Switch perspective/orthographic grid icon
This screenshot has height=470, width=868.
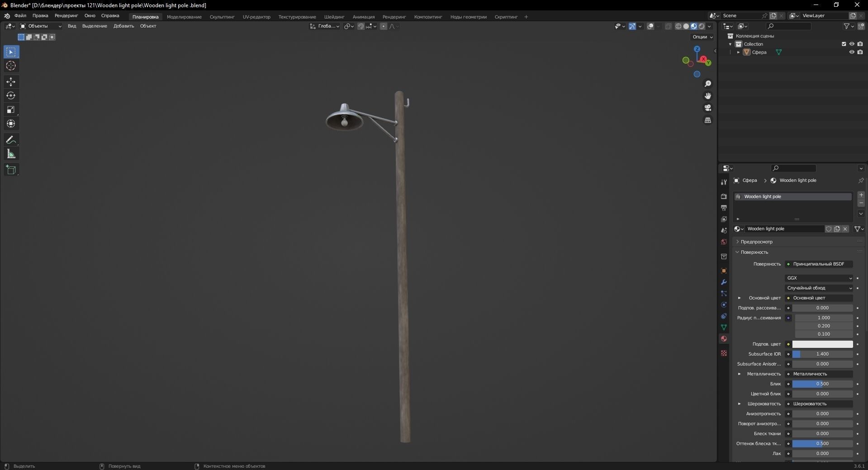point(708,120)
